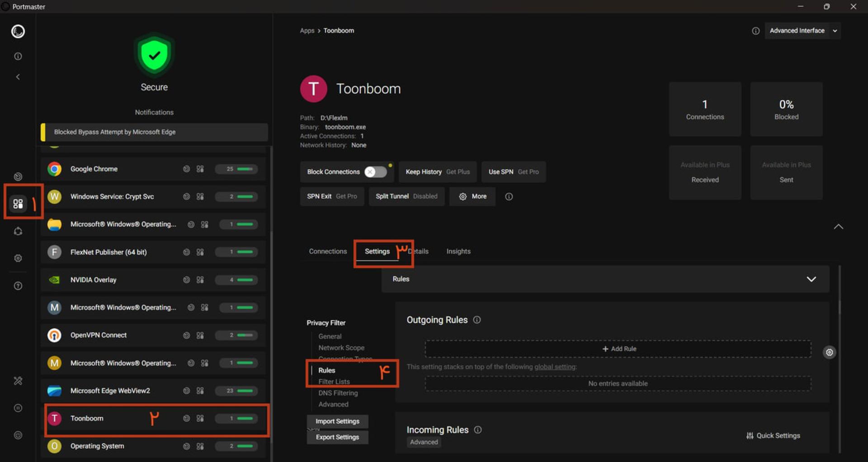Click the connection count bar for Google Chrome
This screenshot has height=462, width=868.
236,169
